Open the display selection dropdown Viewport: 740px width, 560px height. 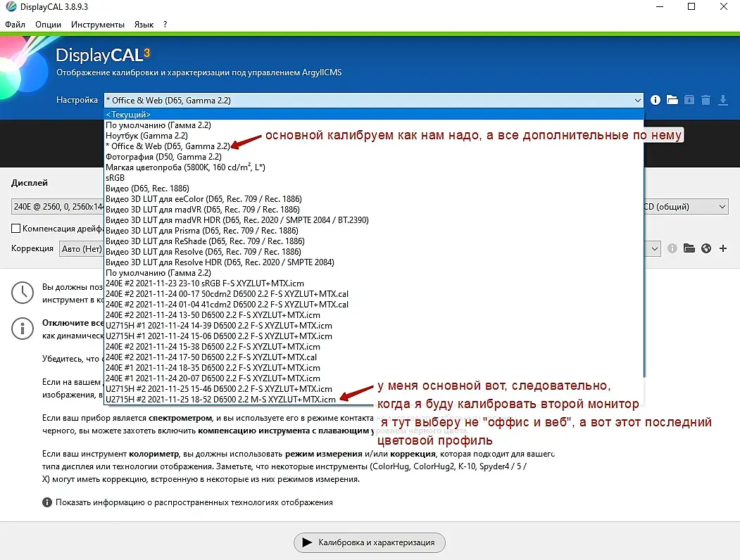58,206
